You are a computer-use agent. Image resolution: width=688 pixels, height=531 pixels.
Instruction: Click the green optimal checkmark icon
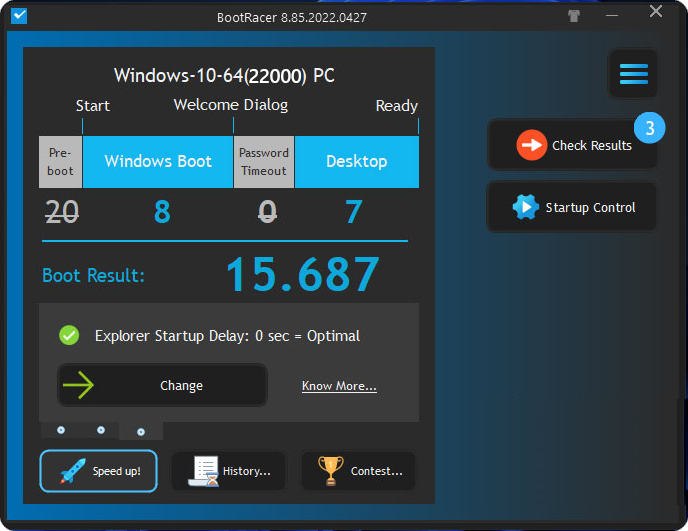[x=69, y=335]
